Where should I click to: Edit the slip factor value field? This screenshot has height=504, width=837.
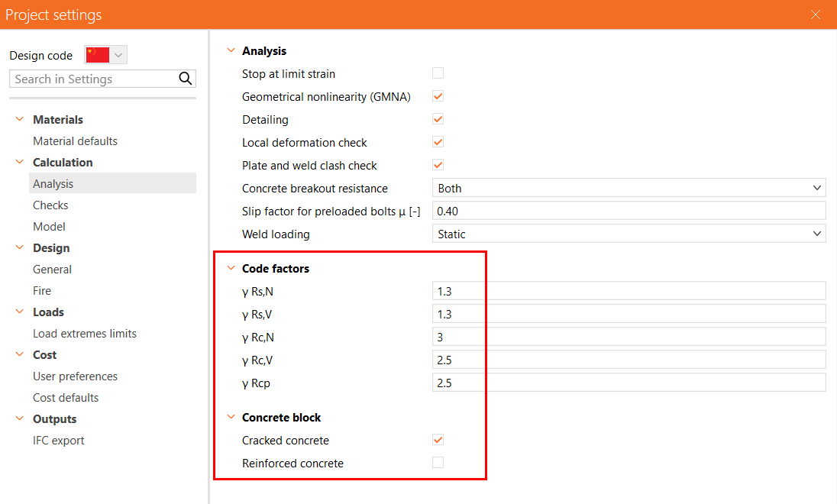629,211
